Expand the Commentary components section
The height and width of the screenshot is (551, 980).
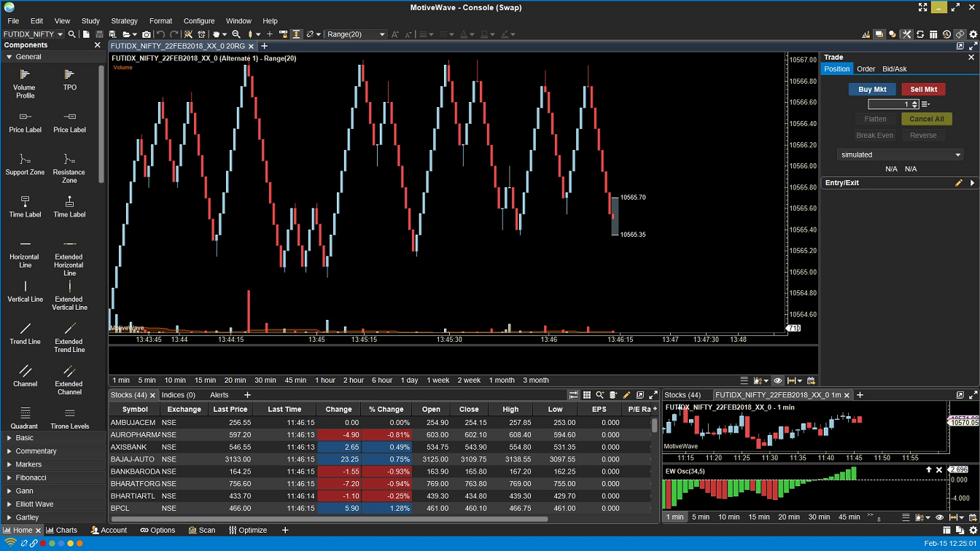click(52, 451)
